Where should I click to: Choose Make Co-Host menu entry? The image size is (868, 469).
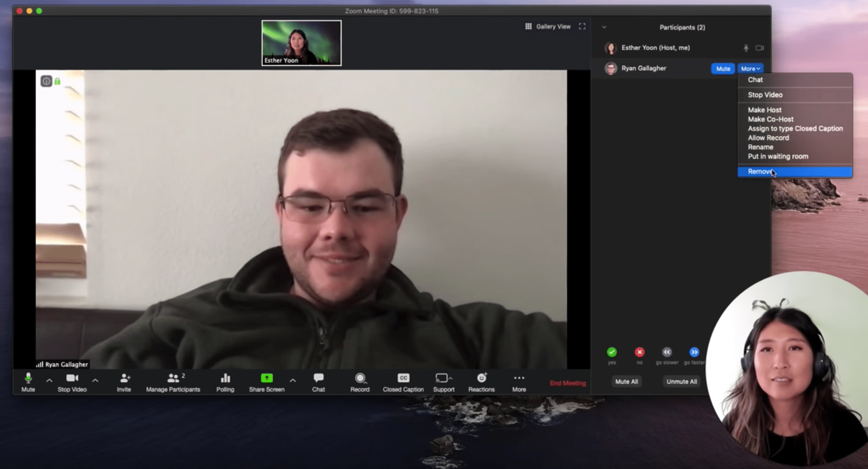tap(770, 119)
